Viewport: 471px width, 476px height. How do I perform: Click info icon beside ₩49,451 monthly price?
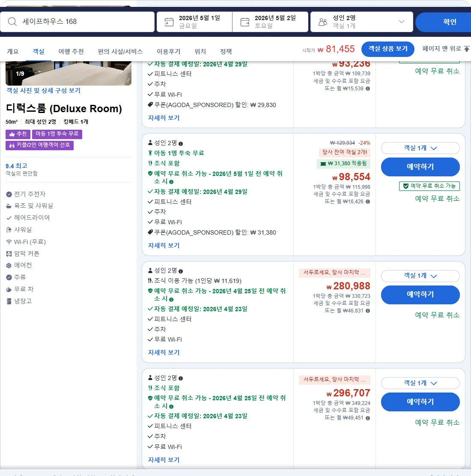coord(368,418)
